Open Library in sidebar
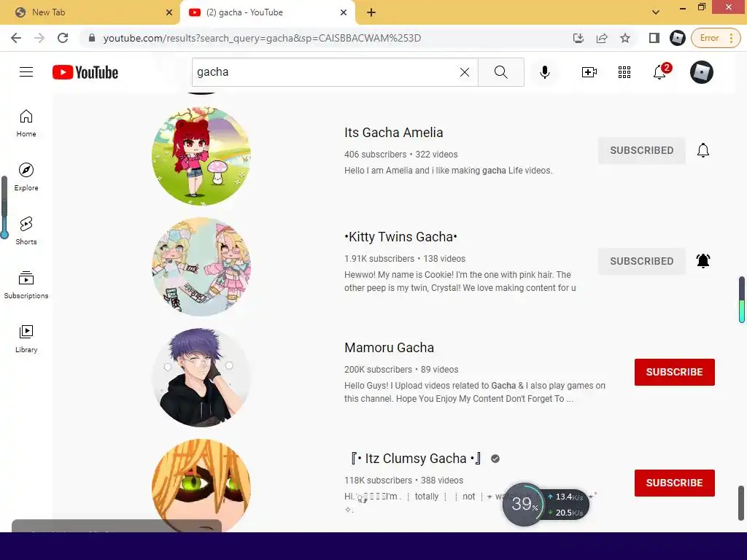The height and width of the screenshot is (560, 747). [26, 338]
